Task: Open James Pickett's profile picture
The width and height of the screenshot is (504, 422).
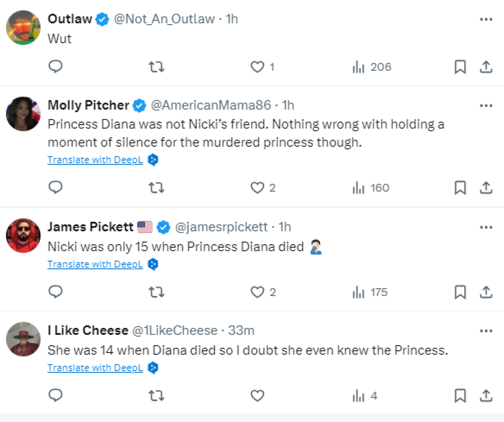Action: 23,236
